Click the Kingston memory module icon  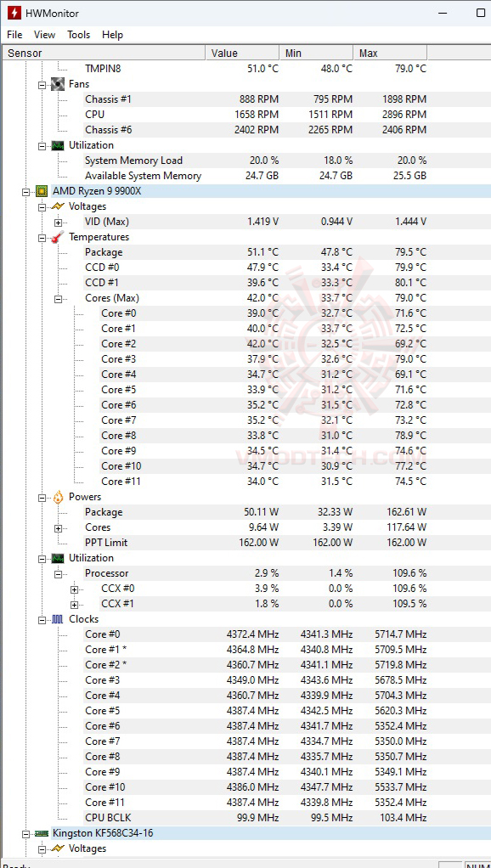point(42,833)
